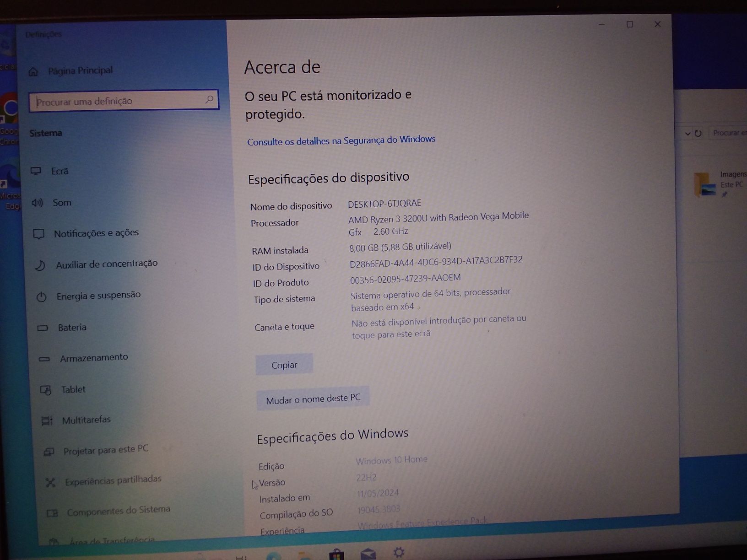Viewport: 747px width, 560px height.
Task: Click Página Principal label
Action: click(x=81, y=70)
